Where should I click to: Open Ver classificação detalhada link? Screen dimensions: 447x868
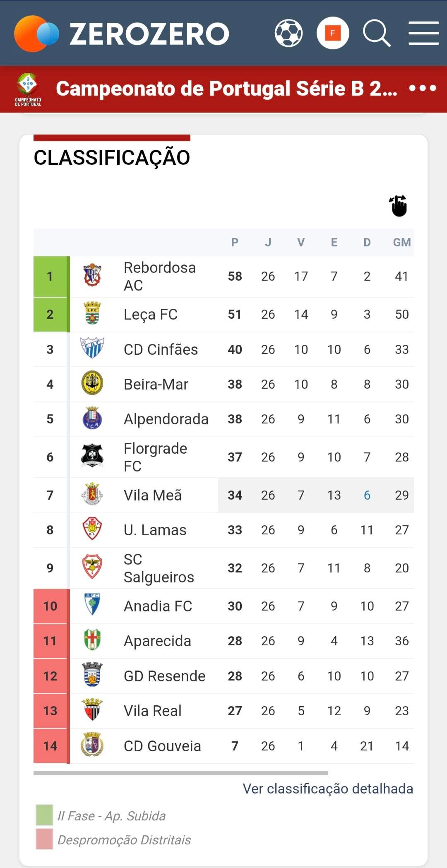[x=328, y=789]
